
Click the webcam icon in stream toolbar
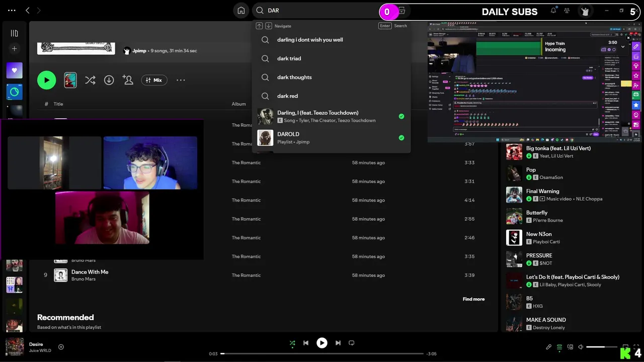636,115
